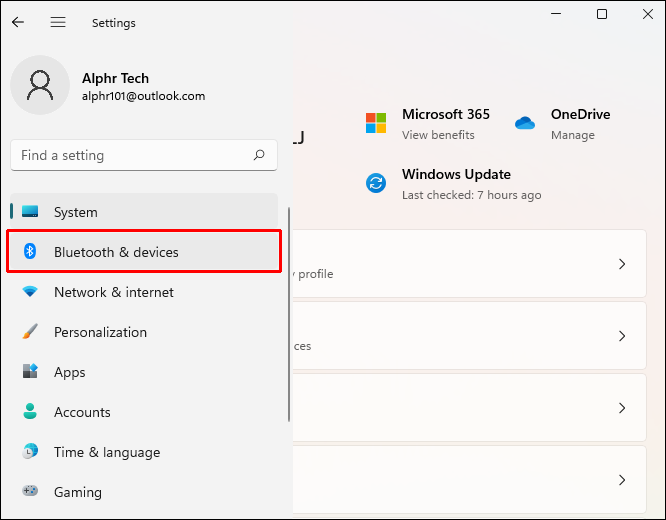Click the Microsoft 365 logo icon
The height and width of the screenshot is (520, 666).
376,124
